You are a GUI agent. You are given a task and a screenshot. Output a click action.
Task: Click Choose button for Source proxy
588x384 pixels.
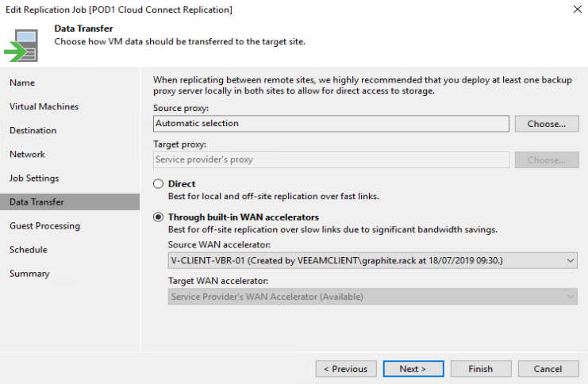pos(547,124)
